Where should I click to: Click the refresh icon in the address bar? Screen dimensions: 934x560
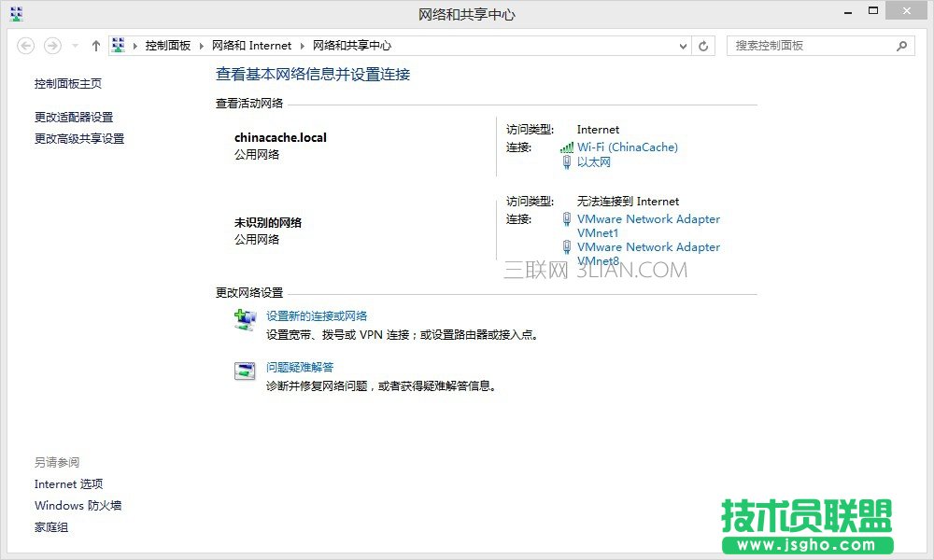pyautogui.click(x=702, y=45)
